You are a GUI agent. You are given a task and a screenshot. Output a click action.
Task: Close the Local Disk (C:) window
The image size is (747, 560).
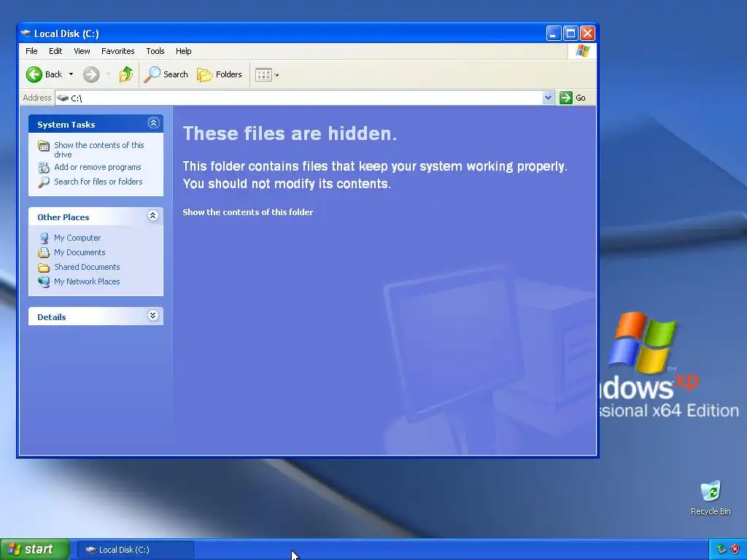587,34
